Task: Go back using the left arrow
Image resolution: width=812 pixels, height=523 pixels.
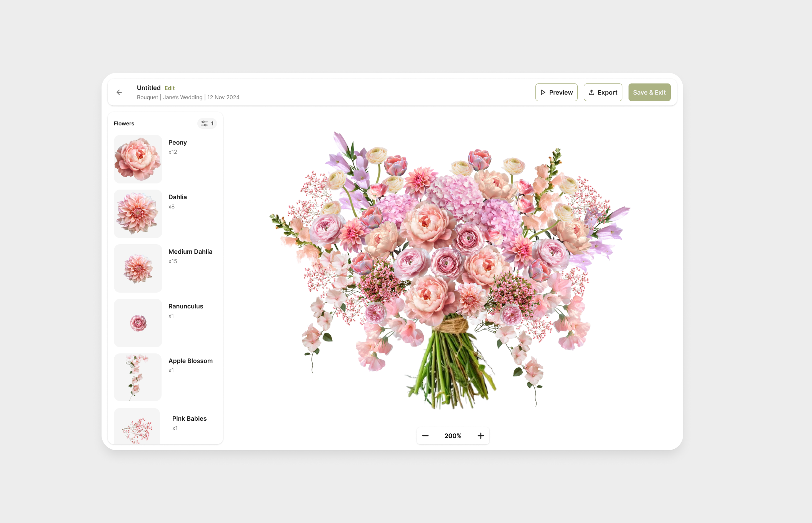Action: (x=119, y=92)
